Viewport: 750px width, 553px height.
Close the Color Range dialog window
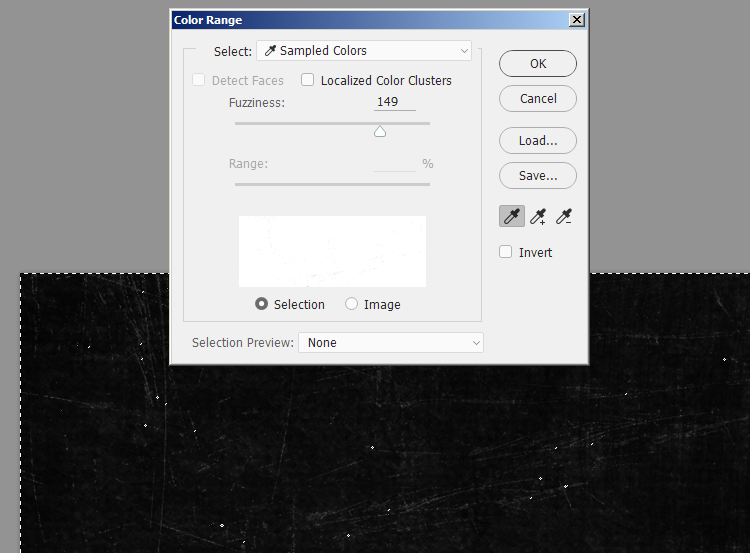pos(576,20)
